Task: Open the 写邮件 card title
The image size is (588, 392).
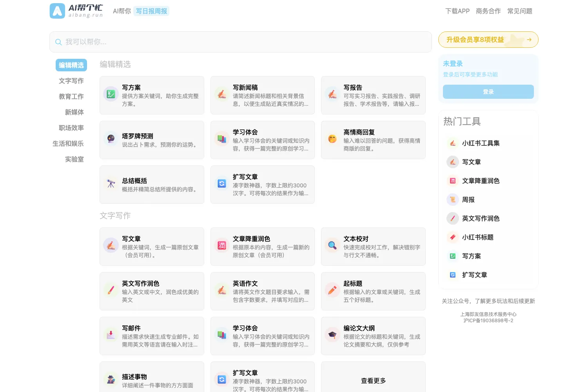Action: pos(131,328)
